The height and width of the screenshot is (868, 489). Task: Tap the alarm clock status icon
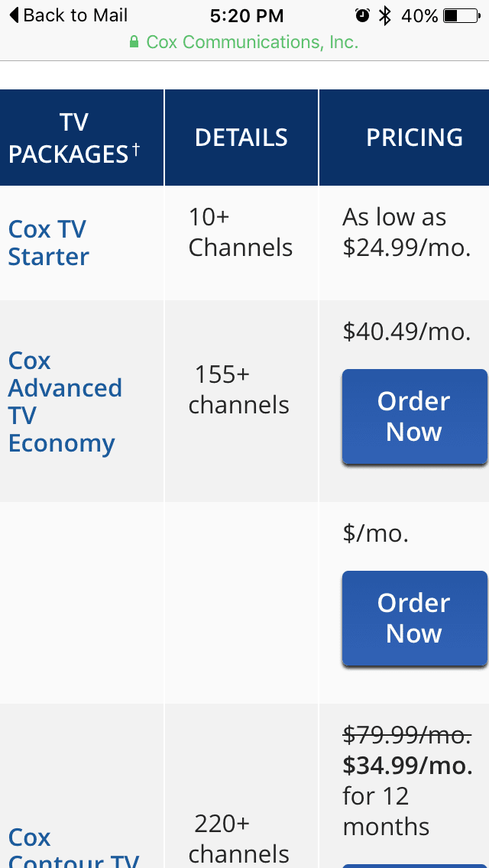362,15
